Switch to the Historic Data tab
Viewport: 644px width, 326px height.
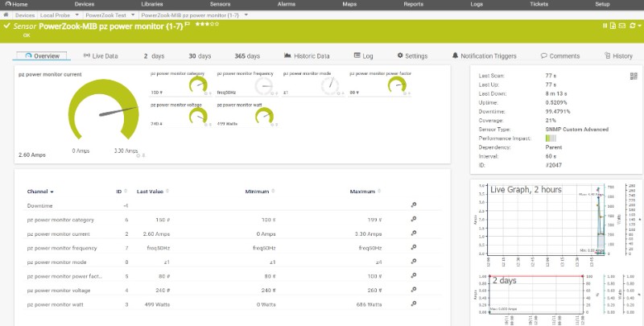307,56
